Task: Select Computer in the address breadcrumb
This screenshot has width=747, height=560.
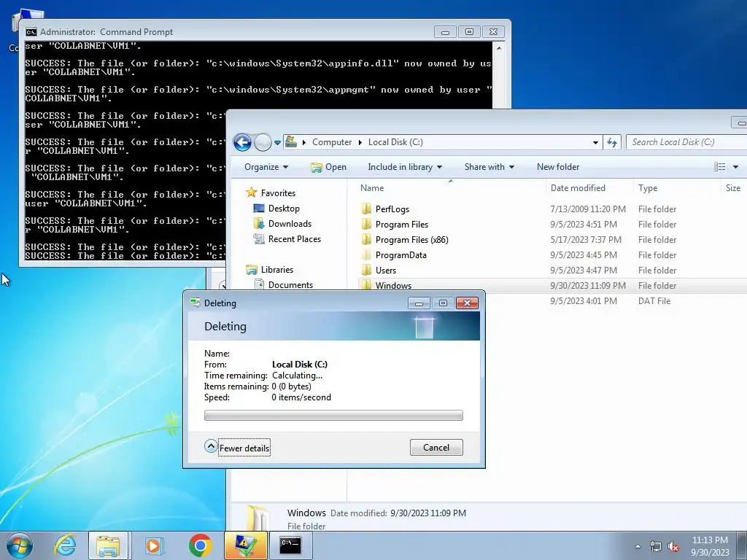Action: [332, 142]
